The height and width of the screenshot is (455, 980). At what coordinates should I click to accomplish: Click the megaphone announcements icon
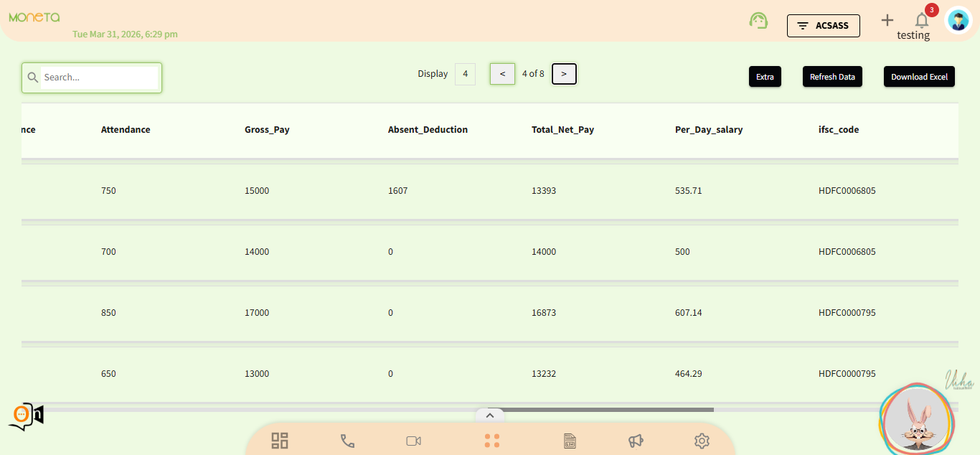tap(636, 441)
